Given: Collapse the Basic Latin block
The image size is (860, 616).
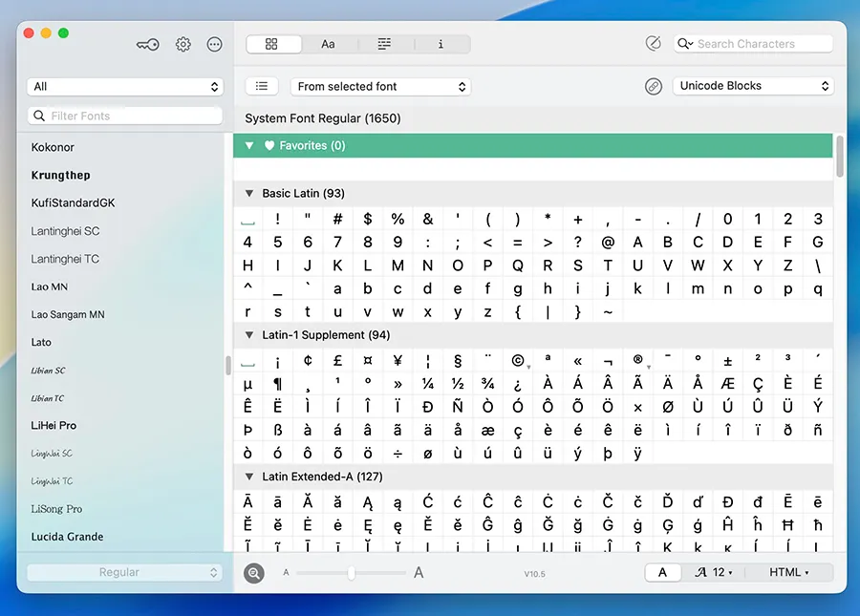Looking at the screenshot, I should click(249, 194).
